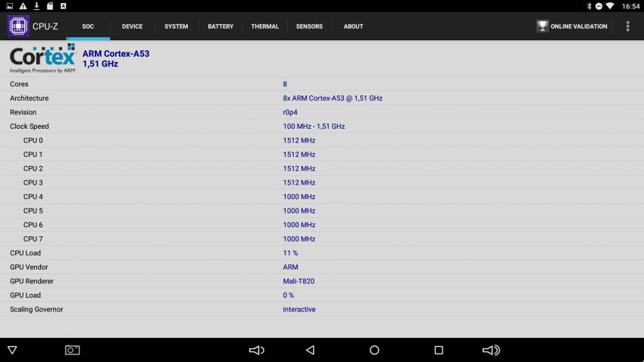Tap the interactive governor value

[x=299, y=310]
